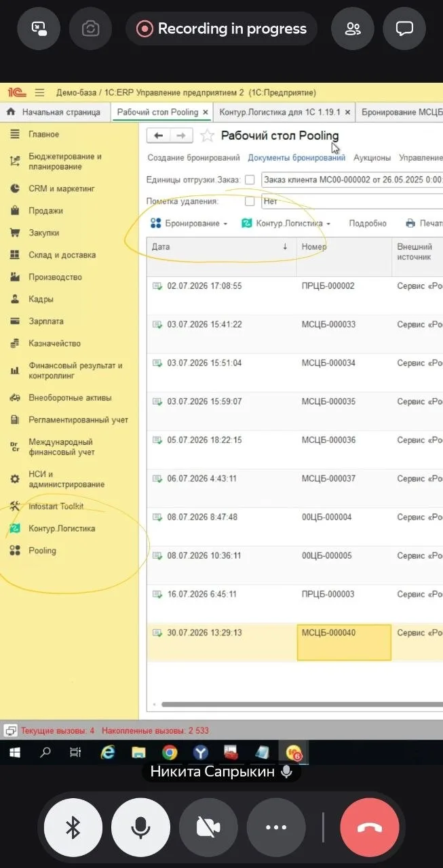The width and height of the screenshot is (443, 868).
Task: Open Windows taskbar search
Action: click(x=45, y=752)
